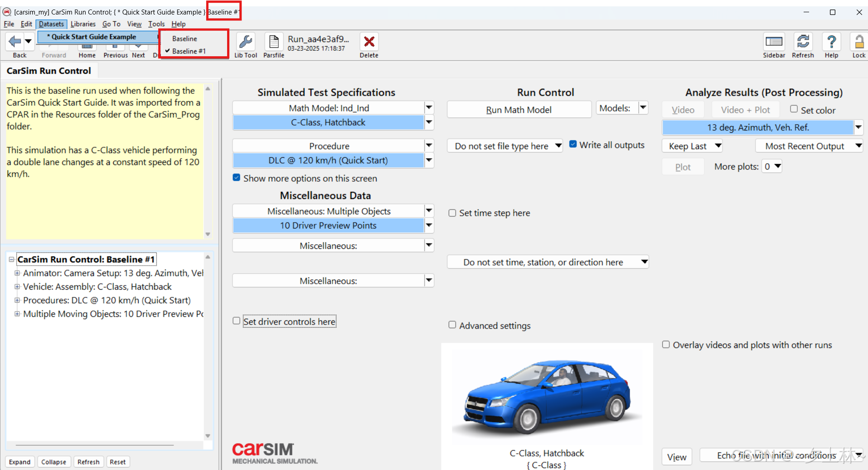This screenshot has height=470, width=868.
Task: Enable Advanced settings checkbox
Action: [452, 325]
